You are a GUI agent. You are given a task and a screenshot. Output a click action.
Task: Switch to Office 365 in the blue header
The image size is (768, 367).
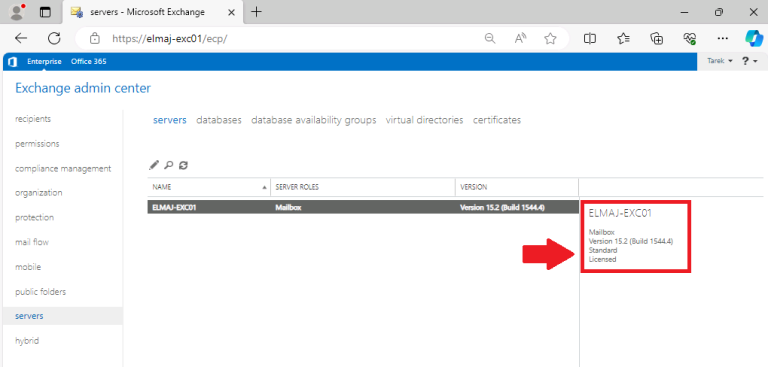point(89,61)
